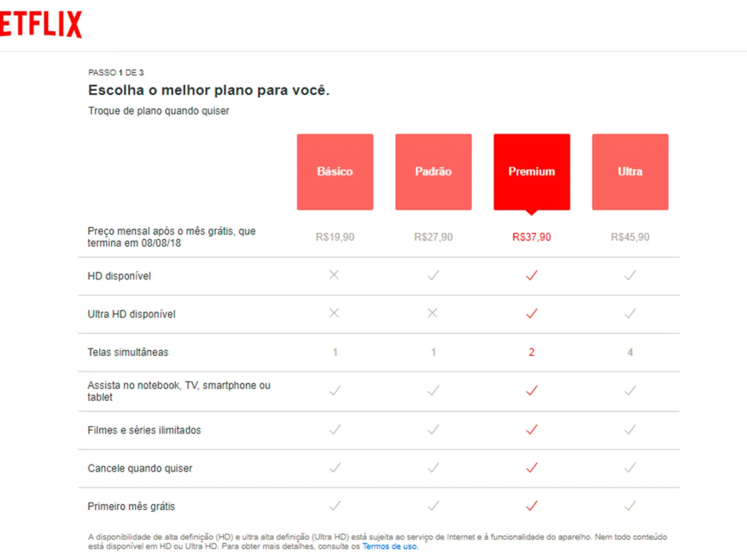Click the Netflix logo
The height and width of the screenshot is (560, 747).
click(39, 23)
